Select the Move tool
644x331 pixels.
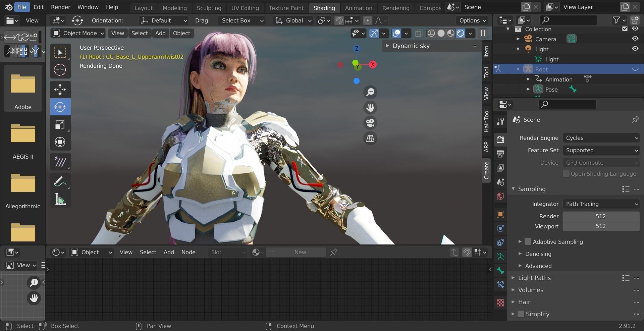pyautogui.click(x=60, y=90)
